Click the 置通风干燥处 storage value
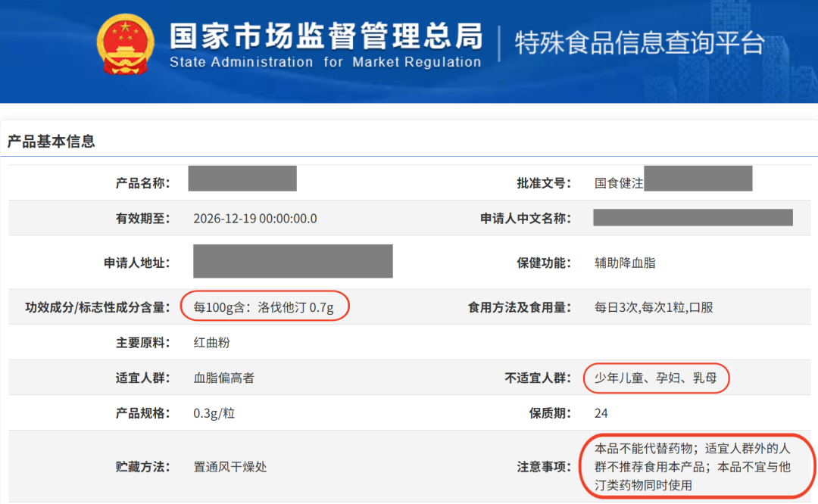Screen dimensions: 818x504 230,467
